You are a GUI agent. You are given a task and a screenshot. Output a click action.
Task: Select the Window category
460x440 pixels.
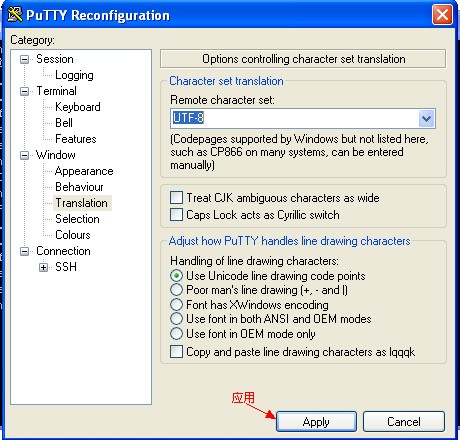[56, 155]
